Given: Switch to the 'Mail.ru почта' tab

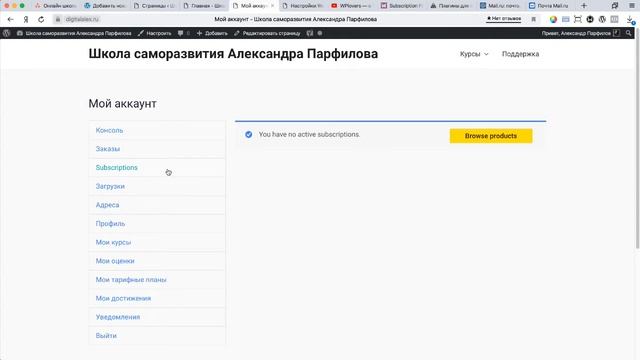Looking at the screenshot, I should pyautogui.click(x=500, y=6).
